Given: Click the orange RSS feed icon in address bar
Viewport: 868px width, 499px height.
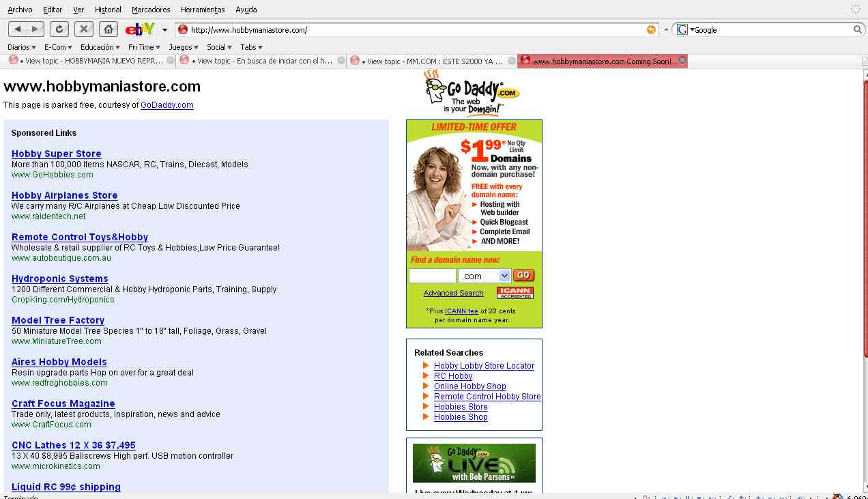Looking at the screenshot, I should (651, 29).
